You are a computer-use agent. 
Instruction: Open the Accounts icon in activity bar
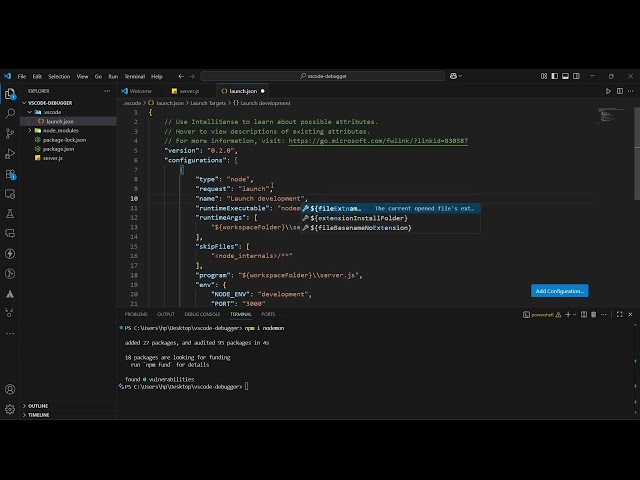(x=10, y=389)
